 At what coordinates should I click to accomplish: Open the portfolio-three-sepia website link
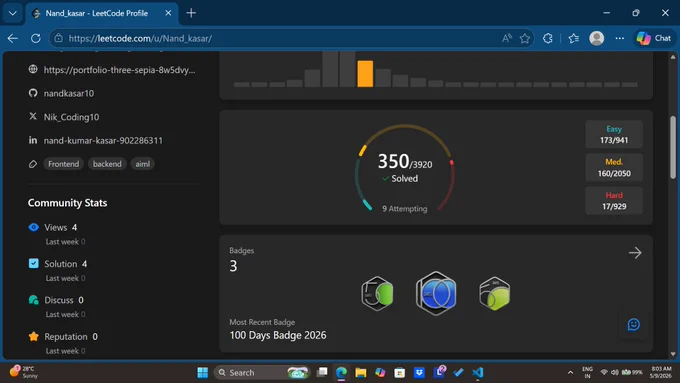(x=119, y=70)
